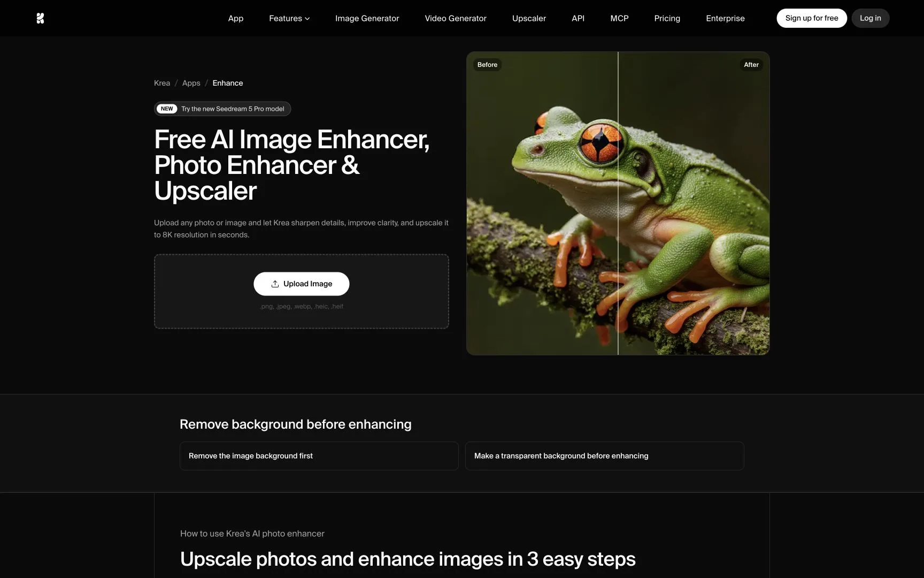Expand the Features dropdown menu
Viewport: 924px width, 578px height.
[289, 18]
